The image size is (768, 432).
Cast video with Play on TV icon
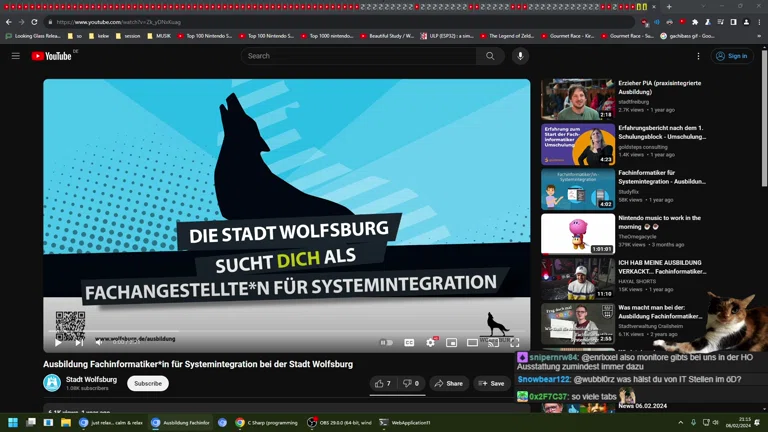(493, 342)
